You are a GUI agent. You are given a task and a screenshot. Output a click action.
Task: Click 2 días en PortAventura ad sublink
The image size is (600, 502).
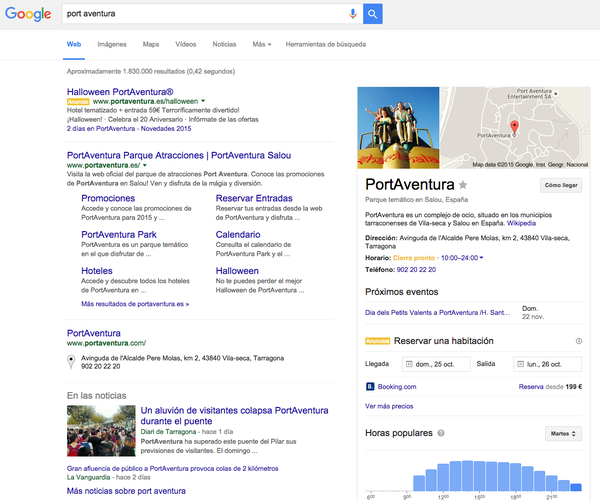pyautogui.click(x=101, y=129)
